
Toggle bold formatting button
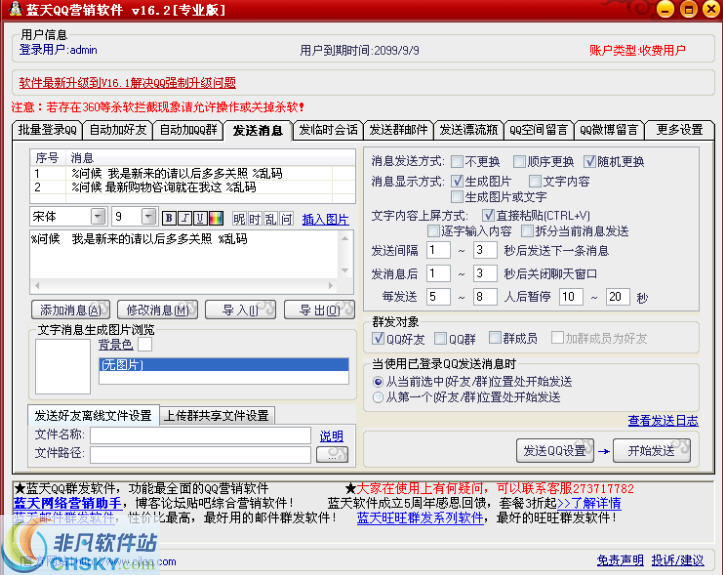(169, 218)
